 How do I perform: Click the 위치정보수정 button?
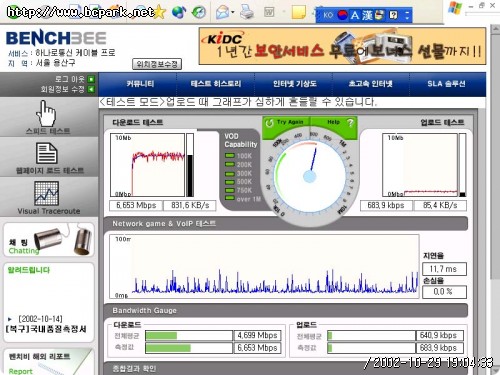(157, 64)
